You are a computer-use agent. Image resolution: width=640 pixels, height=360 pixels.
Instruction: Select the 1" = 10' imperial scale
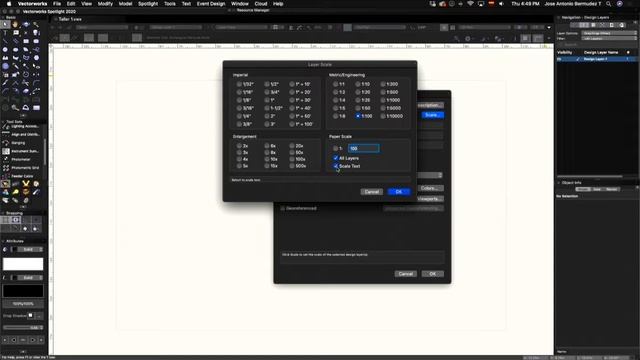click(x=292, y=84)
